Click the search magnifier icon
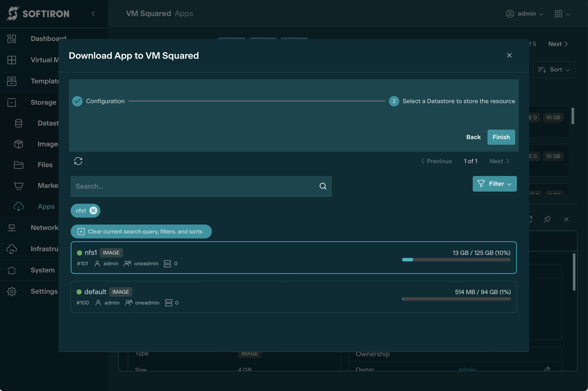The image size is (588, 391). pos(323,186)
